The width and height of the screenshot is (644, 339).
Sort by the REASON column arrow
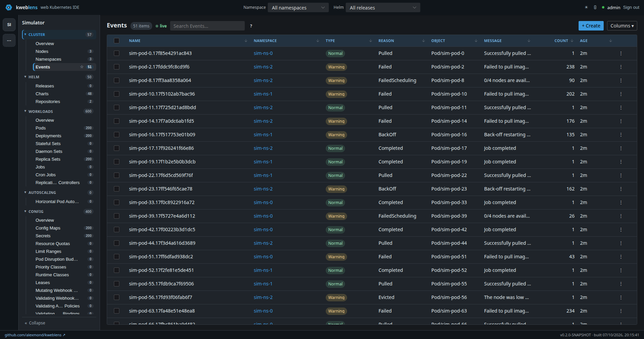pyautogui.click(x=423, y=41)
